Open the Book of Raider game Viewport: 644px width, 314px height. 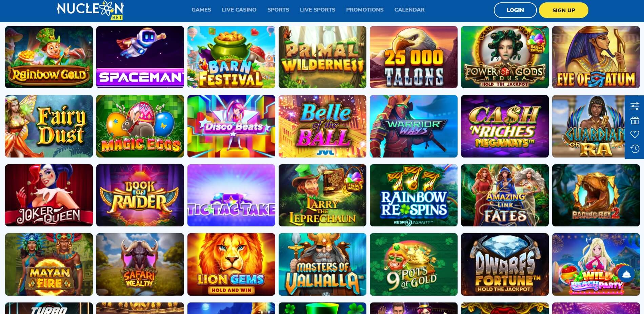click(x=140, y=195)
